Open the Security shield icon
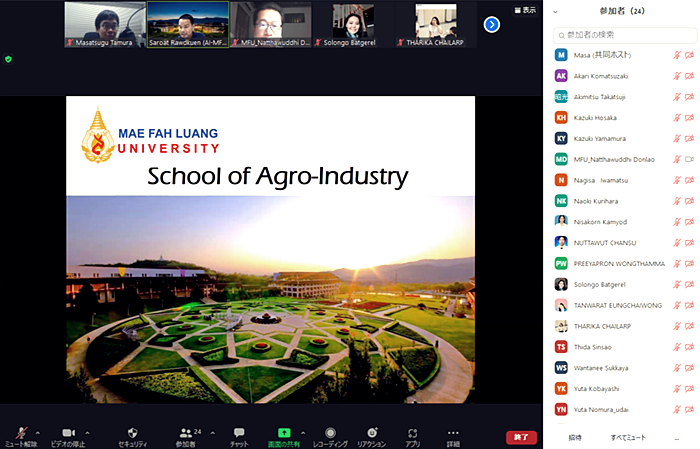This screenshot has width=700, height=449. pos(133,432)
